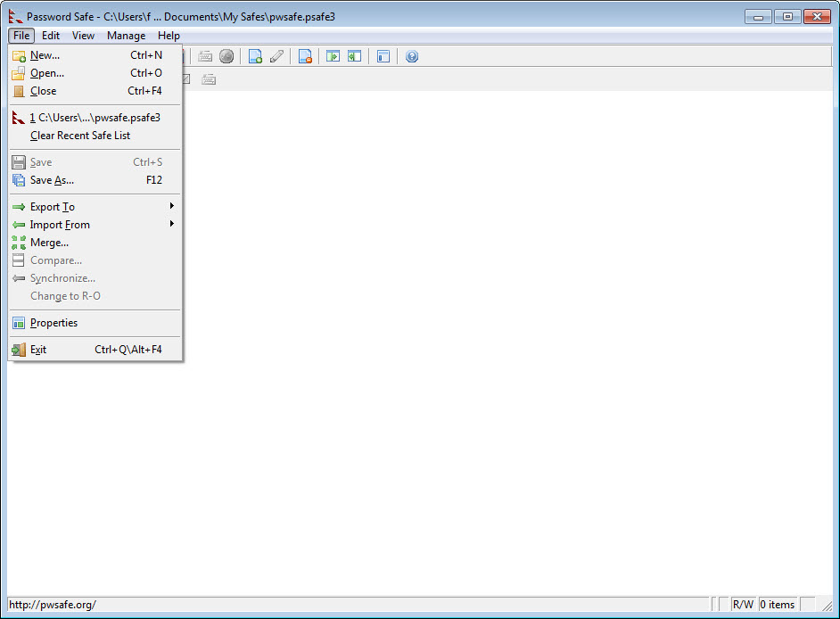Click the Options layout toolbar icon
The height and width of the screenshot is (619, 840).
(x=383, y=56)
